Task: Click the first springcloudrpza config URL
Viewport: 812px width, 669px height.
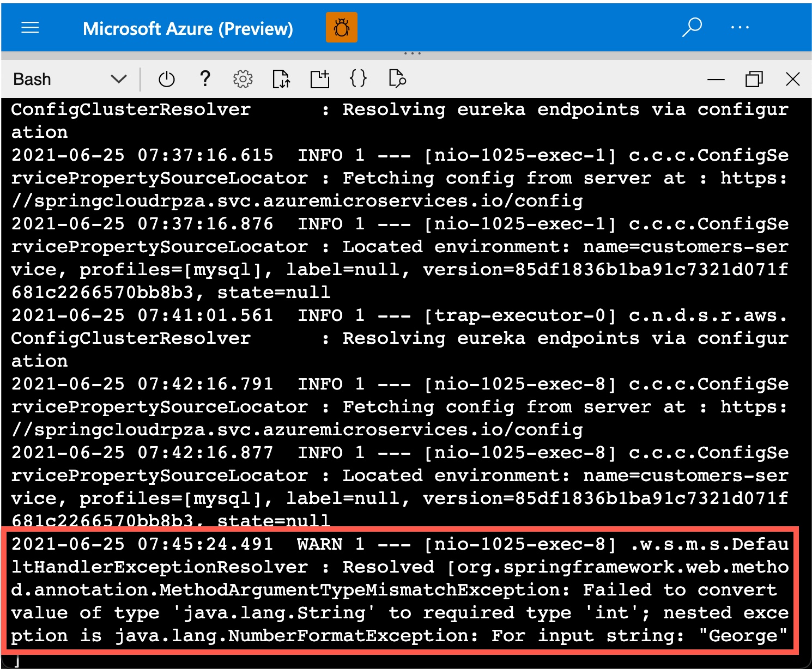Action: [297, 201]
